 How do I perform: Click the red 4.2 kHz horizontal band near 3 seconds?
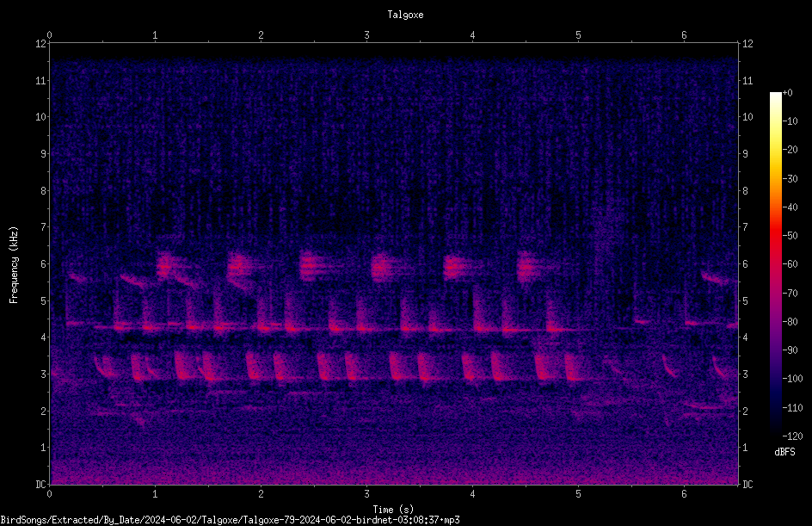[365, 329]
